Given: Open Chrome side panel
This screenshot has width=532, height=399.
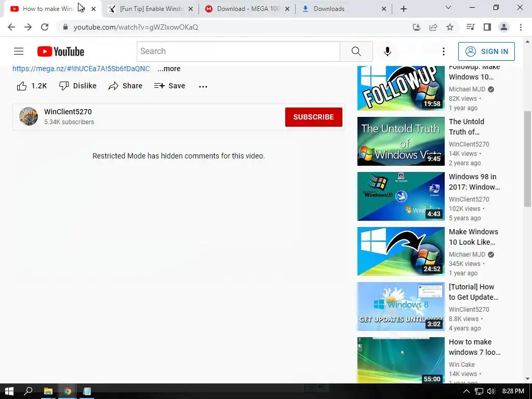Looking at the screenshot, I should click(487, 27).
